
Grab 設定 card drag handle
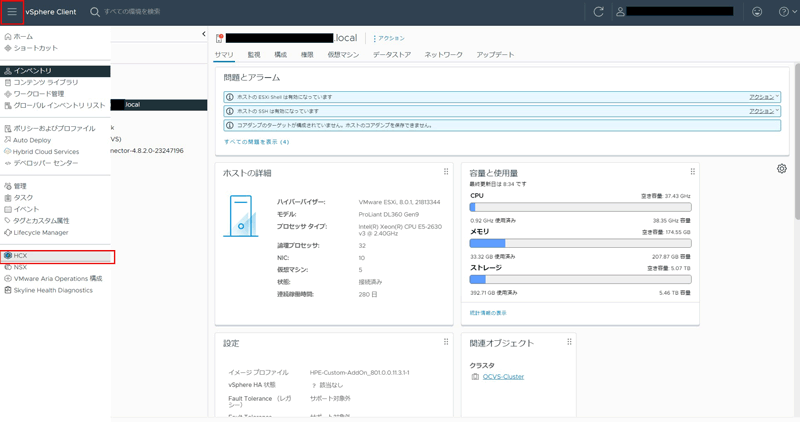(446, 342)
